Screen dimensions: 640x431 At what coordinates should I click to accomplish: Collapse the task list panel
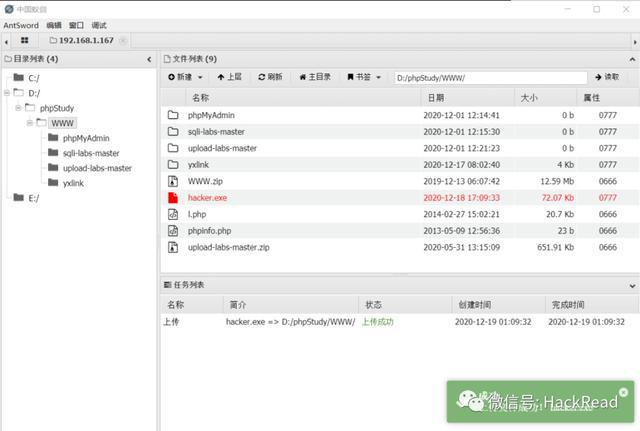pos(632,286)
